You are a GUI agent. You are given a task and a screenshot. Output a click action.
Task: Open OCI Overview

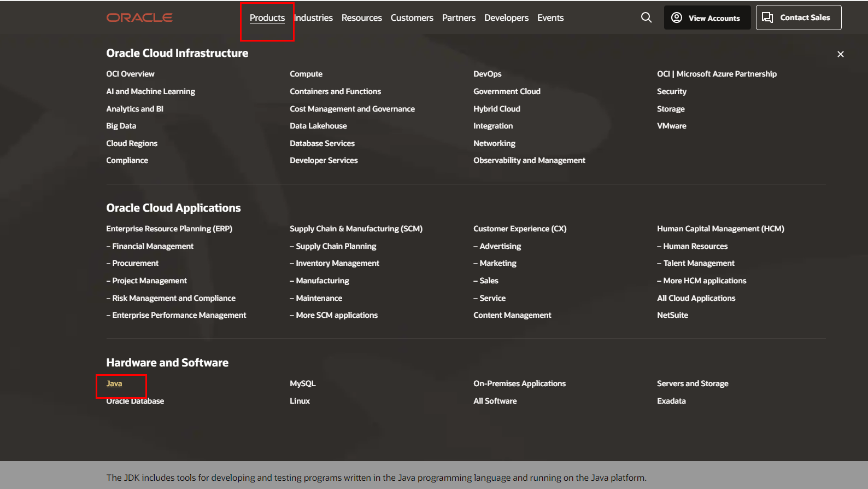click(131, 74)
